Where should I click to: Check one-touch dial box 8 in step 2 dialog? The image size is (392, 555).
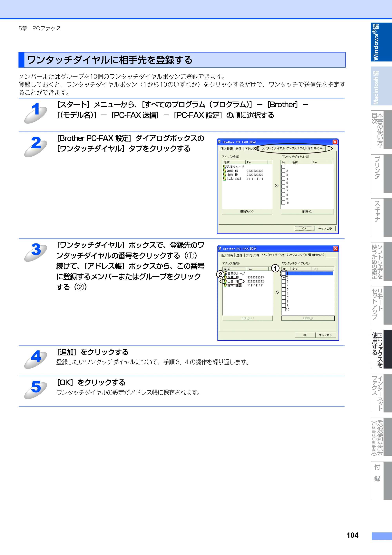283,195
